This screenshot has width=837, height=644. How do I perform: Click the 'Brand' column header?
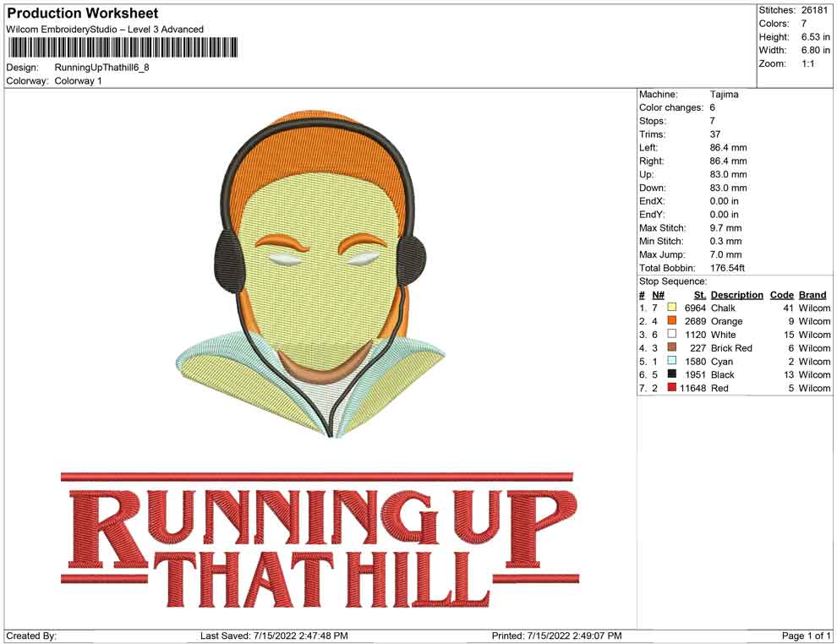pos(812,295)
